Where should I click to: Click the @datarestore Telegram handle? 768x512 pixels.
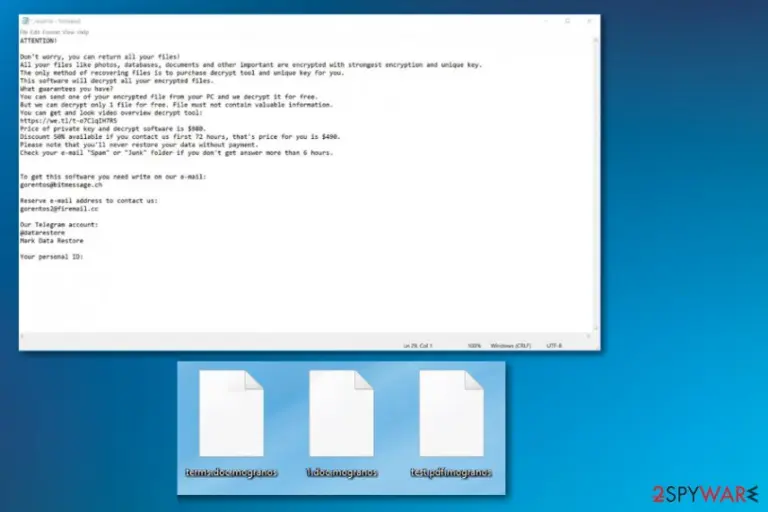[43, 233]
